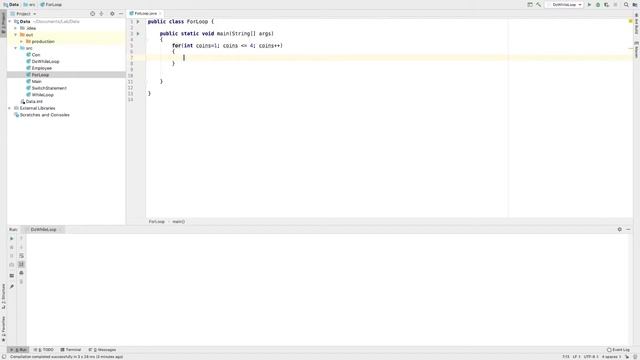The height and width of the screenshot is (360, 640).
Task: Open Run panel settings gear
Action: point(620,230)
